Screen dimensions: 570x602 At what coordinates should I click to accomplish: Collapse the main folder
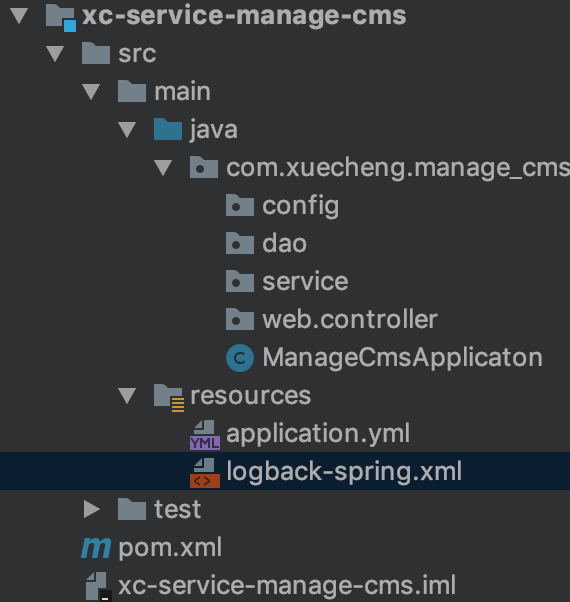click(x=91, y=92)
